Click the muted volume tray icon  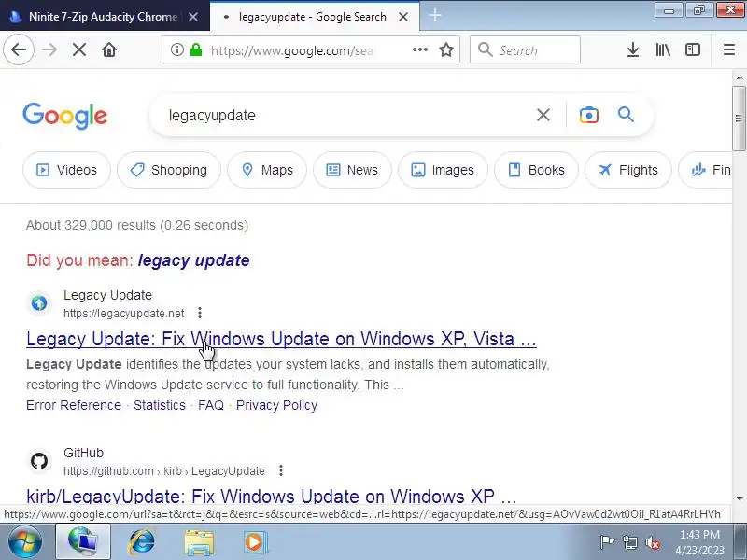653,542
